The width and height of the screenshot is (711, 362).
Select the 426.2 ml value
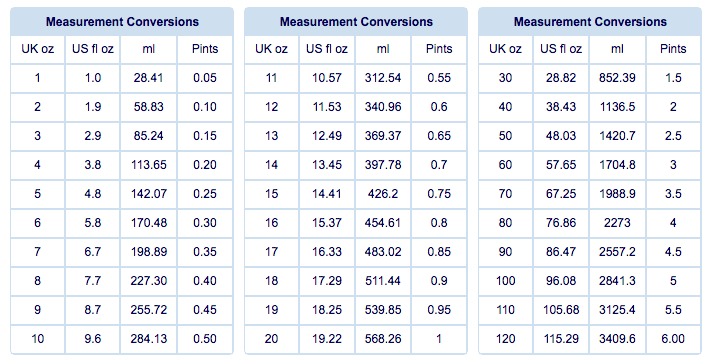point(383,194)
